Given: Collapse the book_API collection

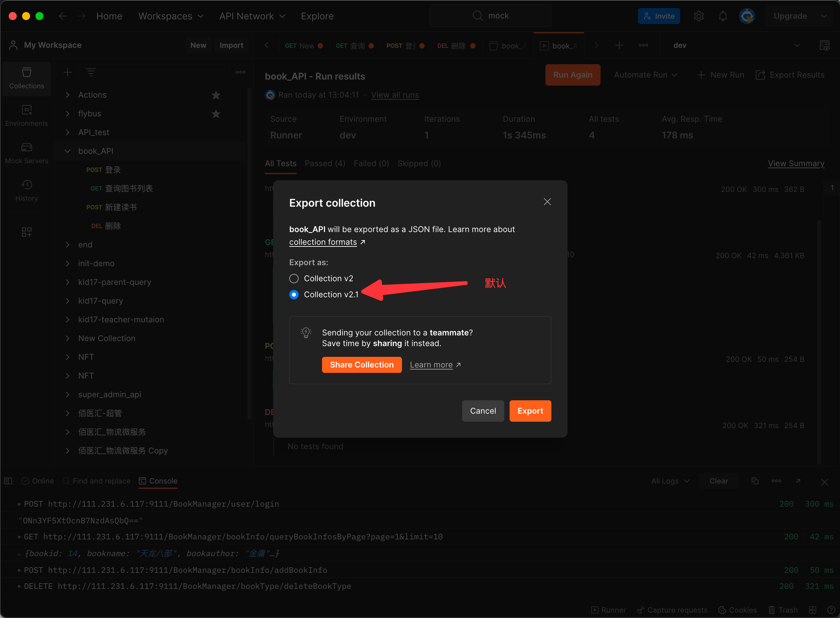Looking at the screenshot, I should [68, 151].
